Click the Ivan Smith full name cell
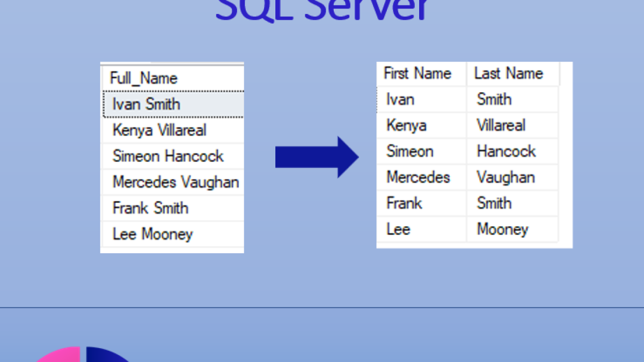 click(147, 104)
